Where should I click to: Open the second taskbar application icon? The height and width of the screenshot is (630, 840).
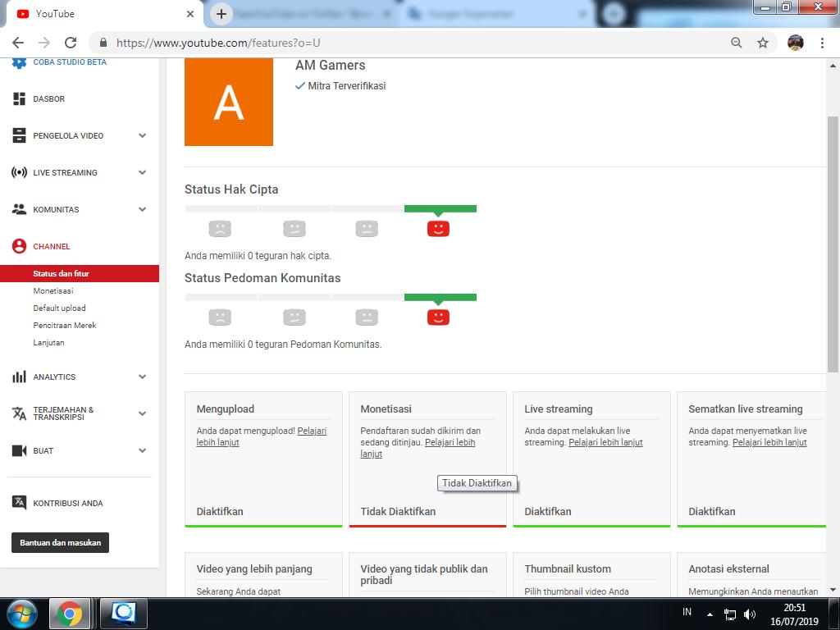coord(124,614)
